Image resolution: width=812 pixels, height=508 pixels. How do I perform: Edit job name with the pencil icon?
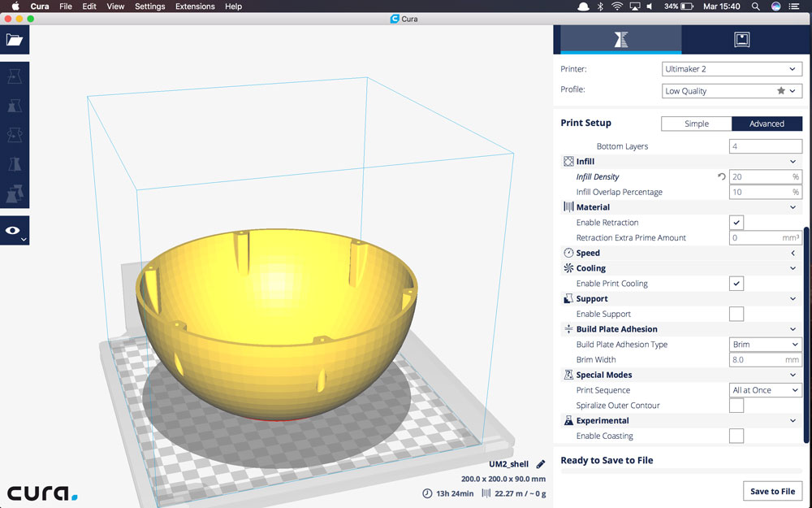(x=541, y=464)
